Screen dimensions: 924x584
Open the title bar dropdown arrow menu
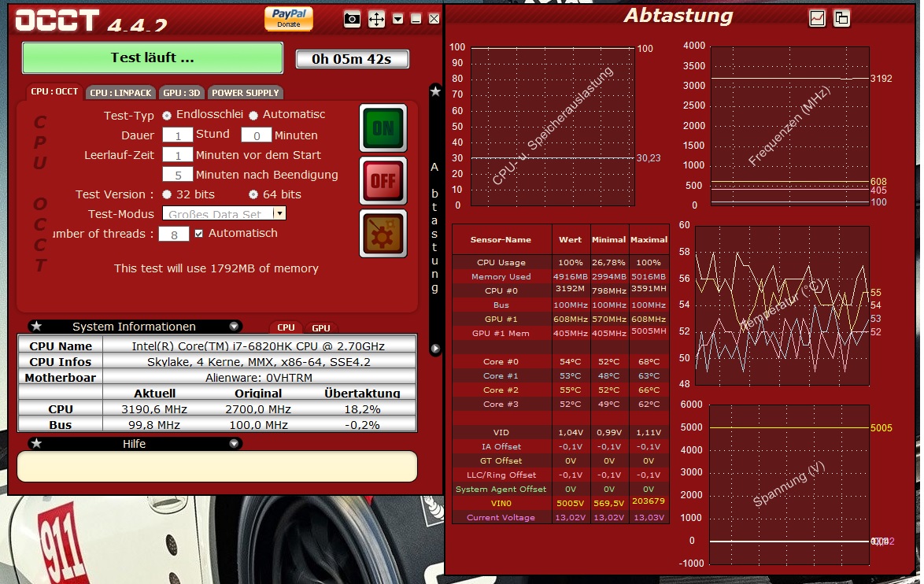point(398,19)
